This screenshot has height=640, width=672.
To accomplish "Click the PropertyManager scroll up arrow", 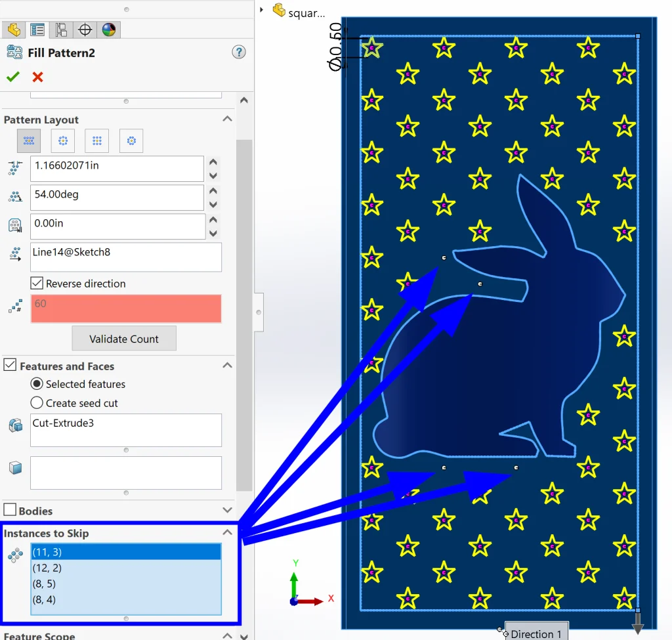I will coord(244,100).
